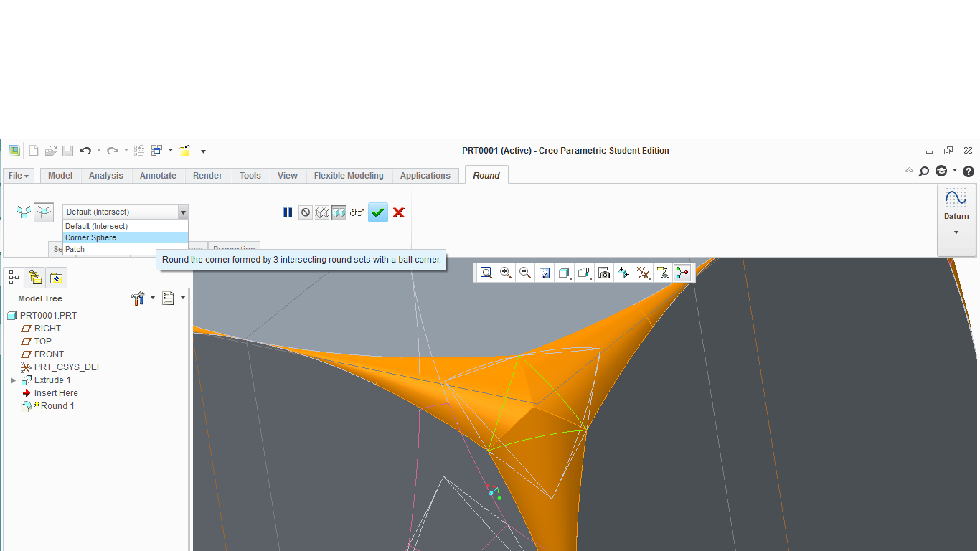Expand the Extrude 1 feature

(13, 380)
